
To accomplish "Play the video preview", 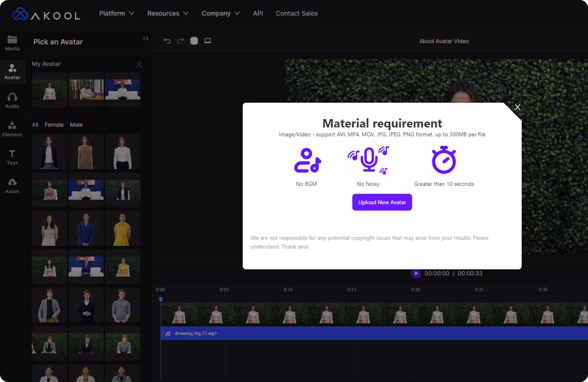I will coord(416,273).
